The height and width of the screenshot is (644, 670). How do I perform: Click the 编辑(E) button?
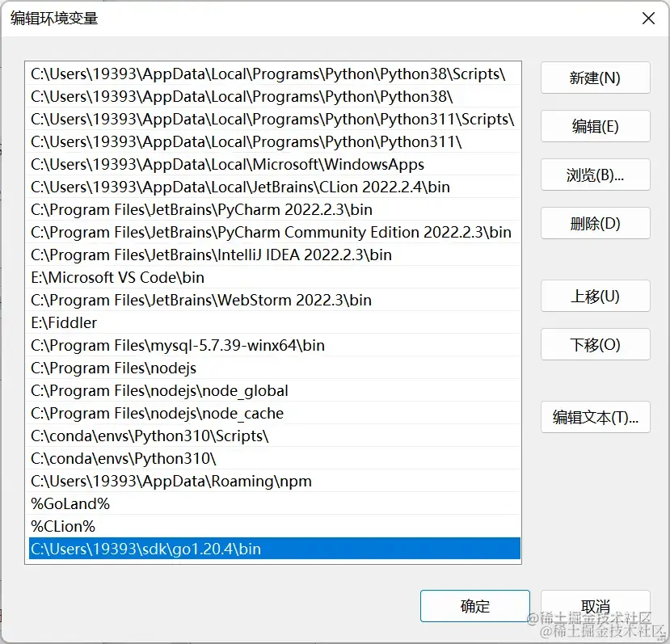[595, 126]
